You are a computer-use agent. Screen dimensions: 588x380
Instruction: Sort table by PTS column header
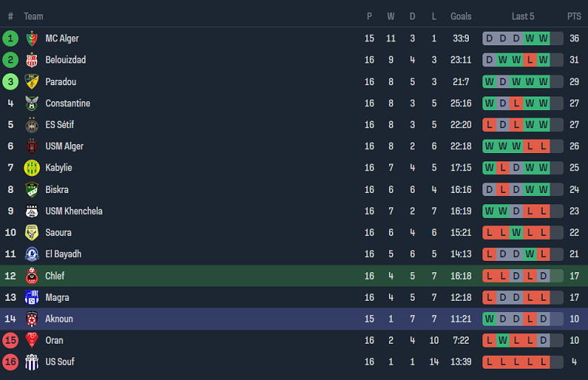click(x=574, y=17)
